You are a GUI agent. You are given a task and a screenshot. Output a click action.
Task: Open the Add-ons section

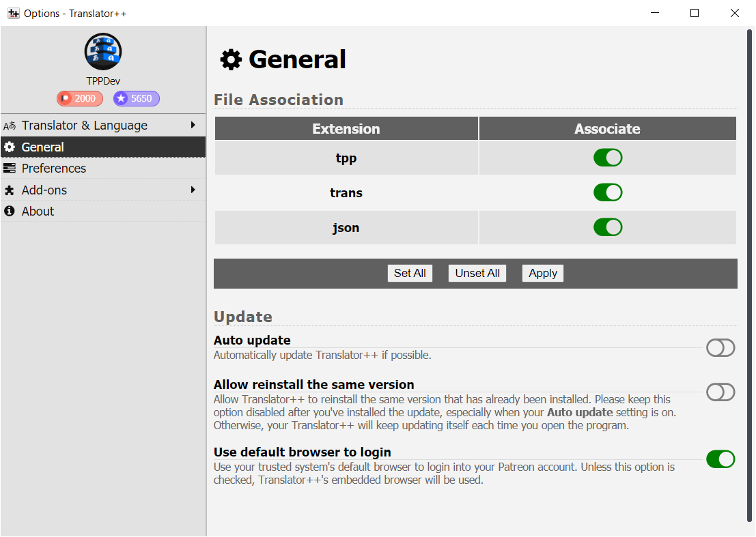(103, 190)
